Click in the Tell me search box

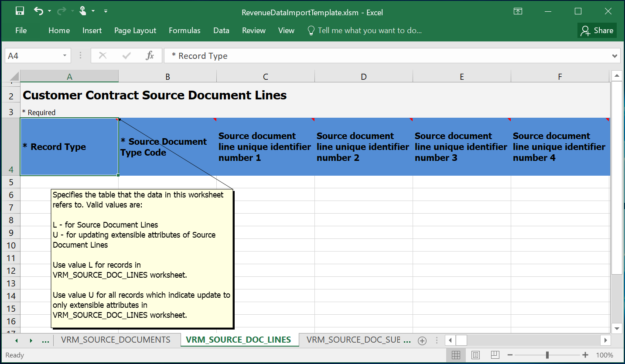[369, 31]
